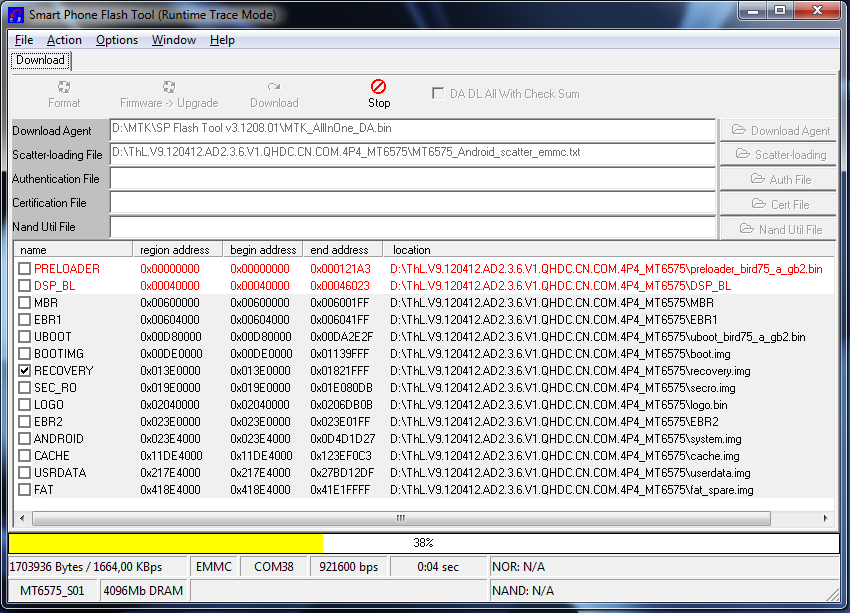
Task: Select the Download tab
Action: [41, 60]
